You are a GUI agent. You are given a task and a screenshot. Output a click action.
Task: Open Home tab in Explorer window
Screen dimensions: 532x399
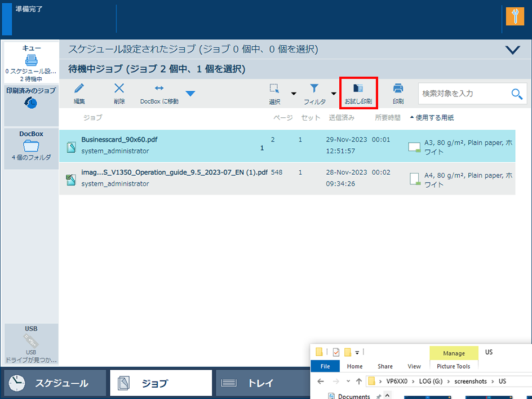click(354, 366)
